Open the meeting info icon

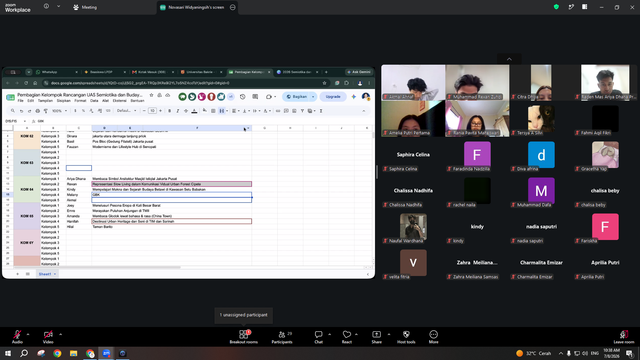[46, 7]
